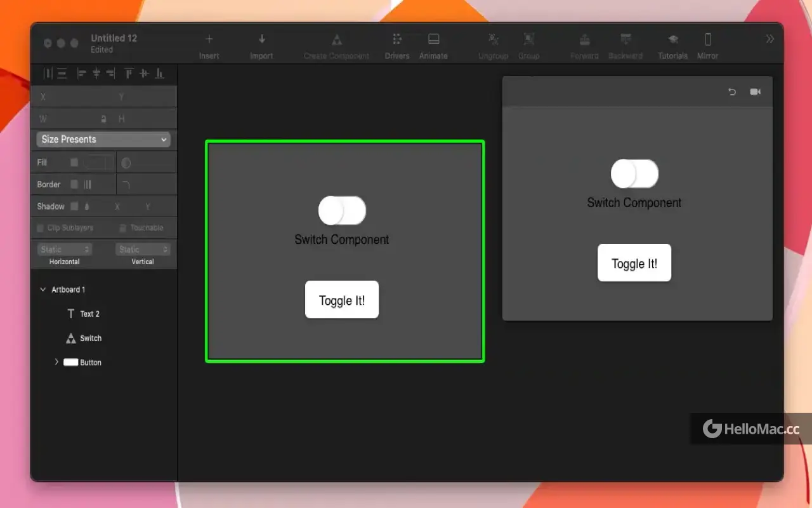Open the Vertical Static dropdown
The width and height of the screenshot is (812, 508).
tap(143, 250)
